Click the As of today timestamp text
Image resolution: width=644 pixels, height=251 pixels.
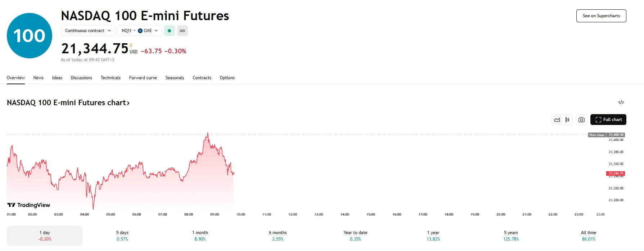pyautogui.click(x=87, y=60)
